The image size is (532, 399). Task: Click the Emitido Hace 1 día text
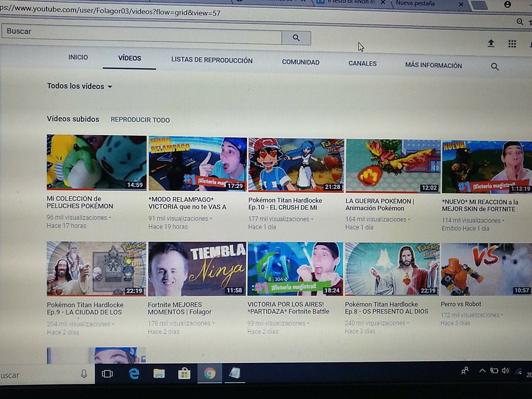(465, 228)
